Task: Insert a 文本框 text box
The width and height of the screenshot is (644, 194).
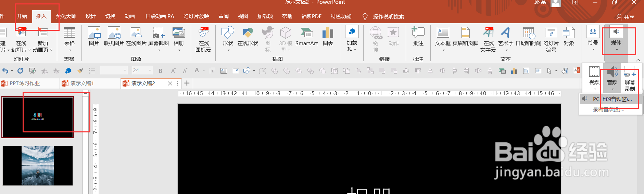Action: point(443,39)
